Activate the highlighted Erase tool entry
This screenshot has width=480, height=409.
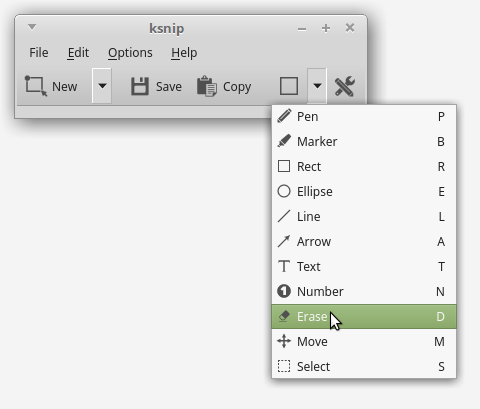[364, 317]
